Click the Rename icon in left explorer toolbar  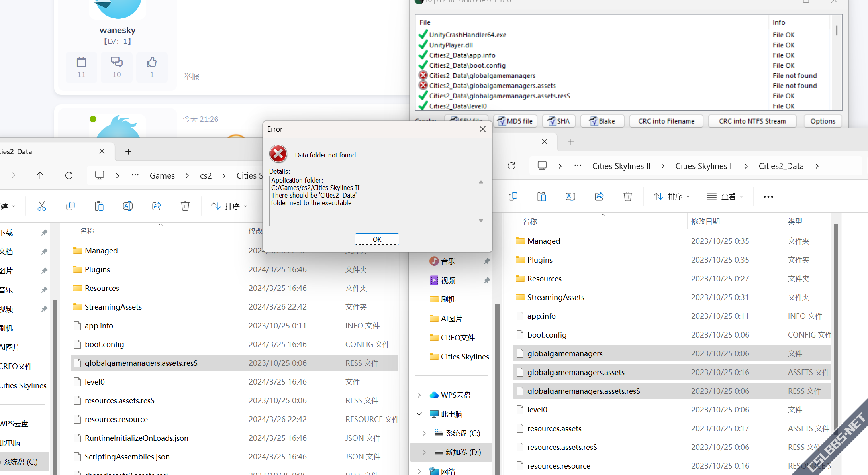pos(128,206)
